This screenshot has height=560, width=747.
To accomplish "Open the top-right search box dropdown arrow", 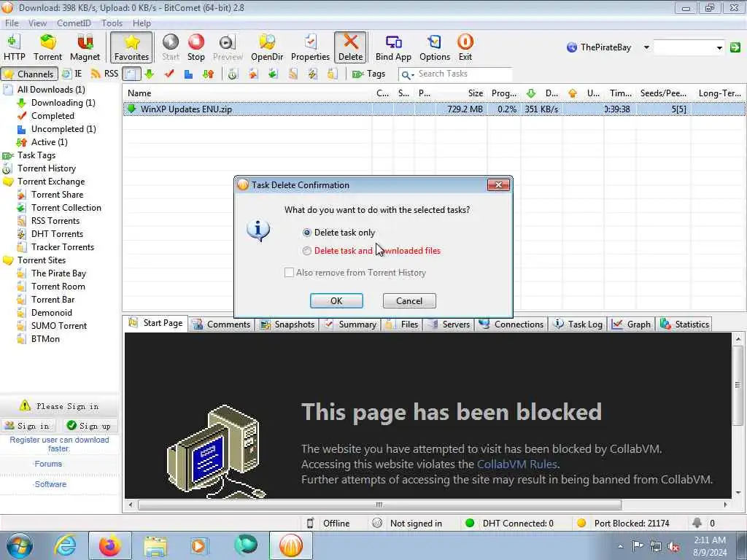I will (x=719, y=47).
